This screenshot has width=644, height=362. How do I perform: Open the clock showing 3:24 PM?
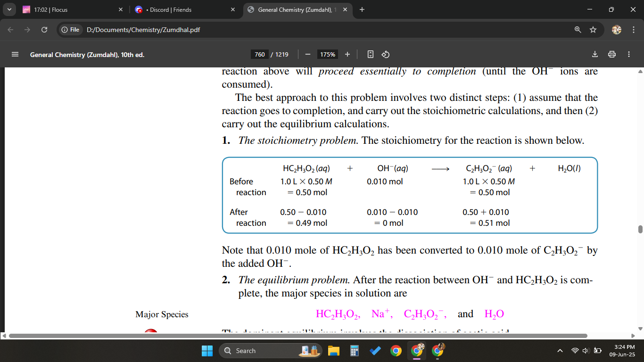(622, 350)
